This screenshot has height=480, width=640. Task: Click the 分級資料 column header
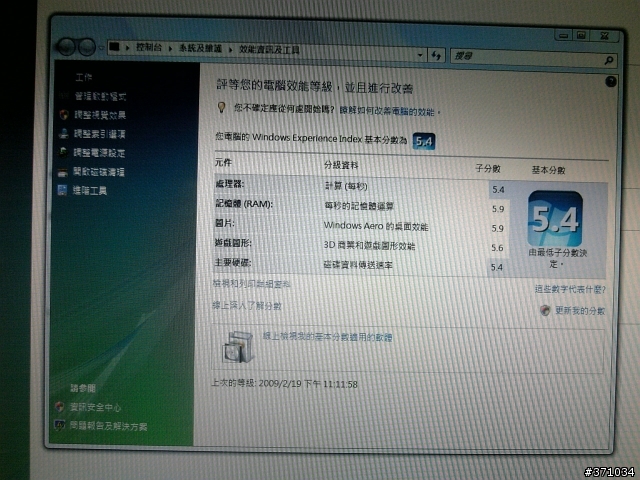pos(341,165)
